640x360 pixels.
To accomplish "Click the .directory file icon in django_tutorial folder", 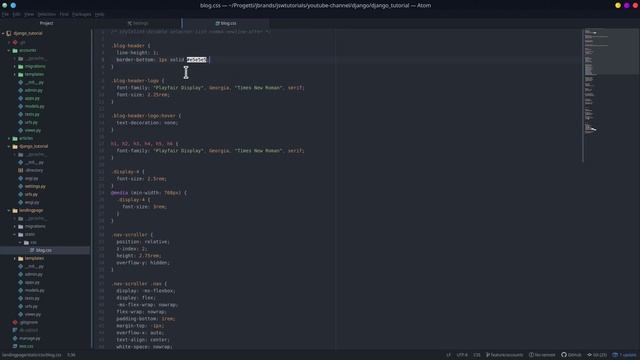I will coord(21,170).
